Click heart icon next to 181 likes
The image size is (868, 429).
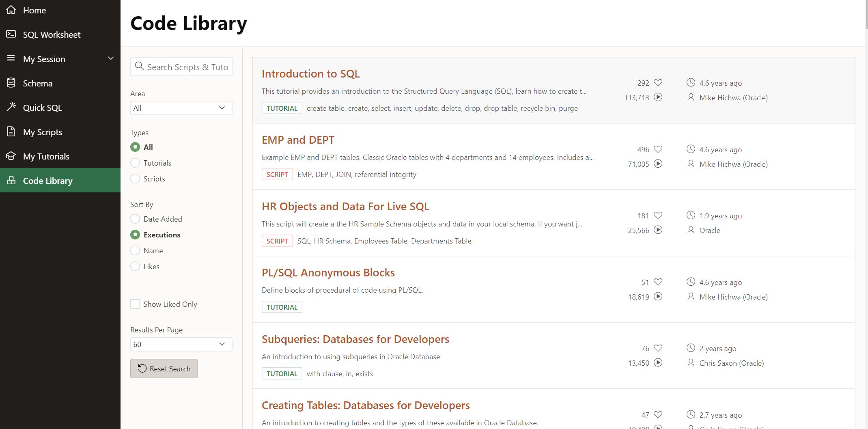coord(658,216)
